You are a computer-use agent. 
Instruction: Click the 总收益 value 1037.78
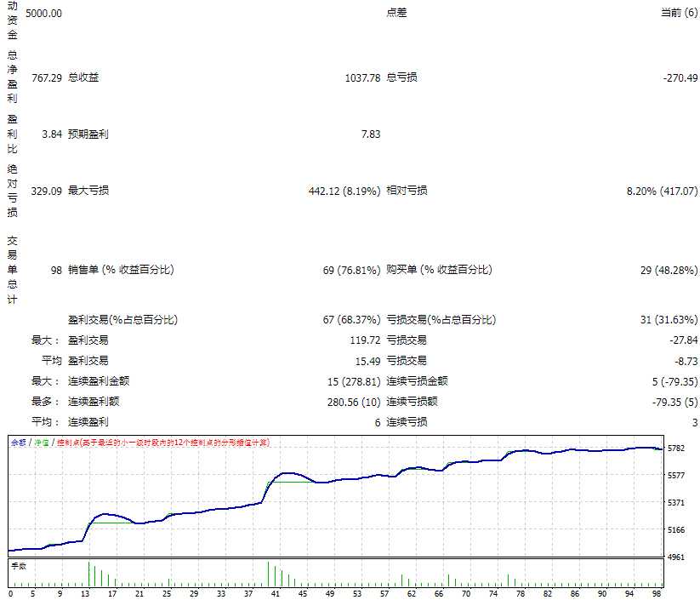pos(362,78)
